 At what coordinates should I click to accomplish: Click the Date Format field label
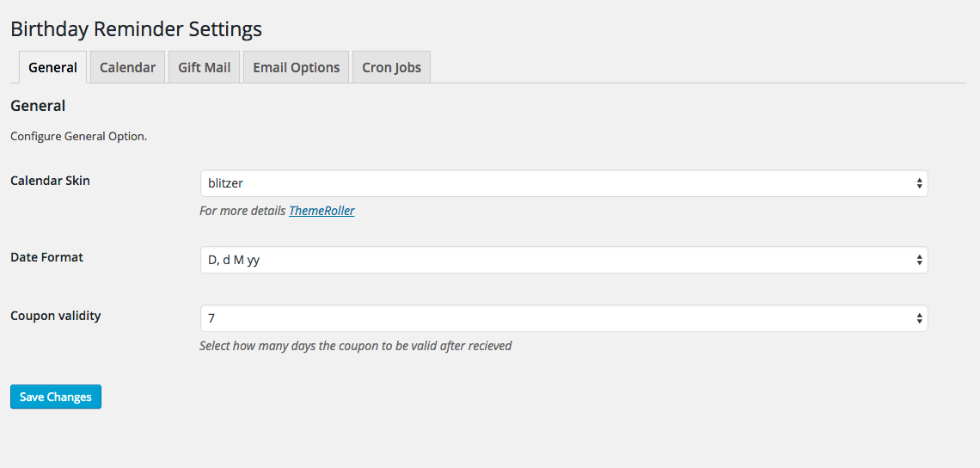point(46,257)
